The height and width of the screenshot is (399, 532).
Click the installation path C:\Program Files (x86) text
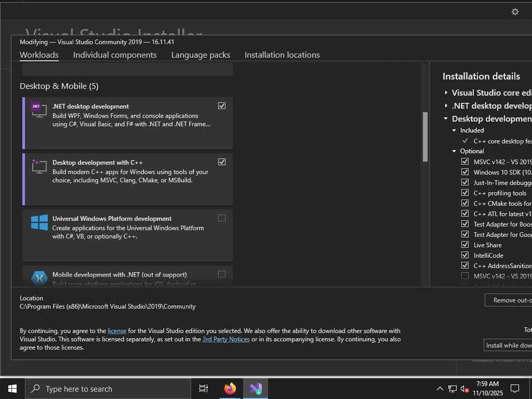click(108, 307)
